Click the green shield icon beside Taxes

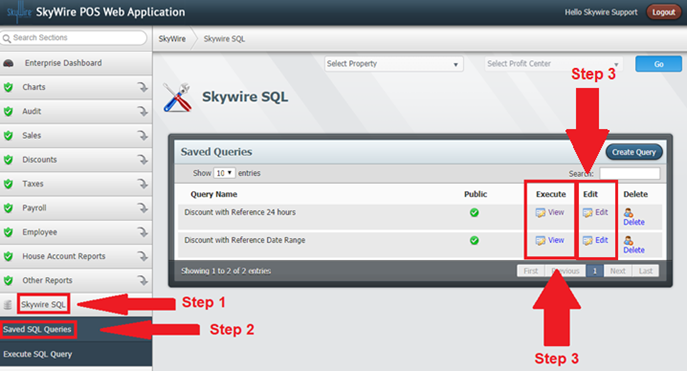click(x=8, y=184)
